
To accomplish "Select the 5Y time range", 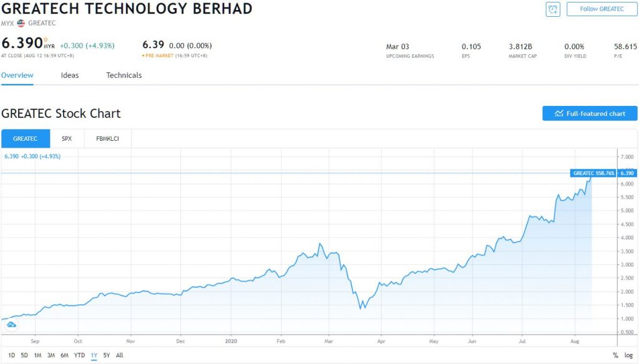I will coord(107,355).
